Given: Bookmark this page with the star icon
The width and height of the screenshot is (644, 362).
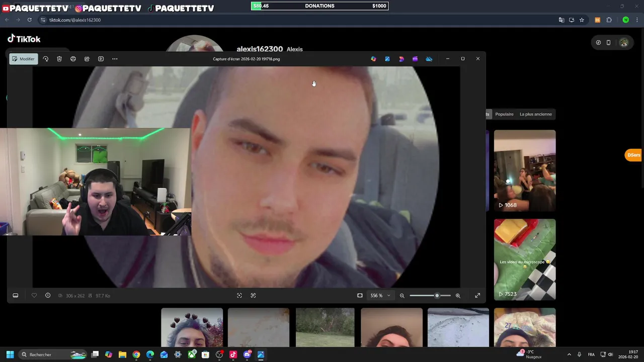Looking at the screenshot, I should tap(582, 20).
